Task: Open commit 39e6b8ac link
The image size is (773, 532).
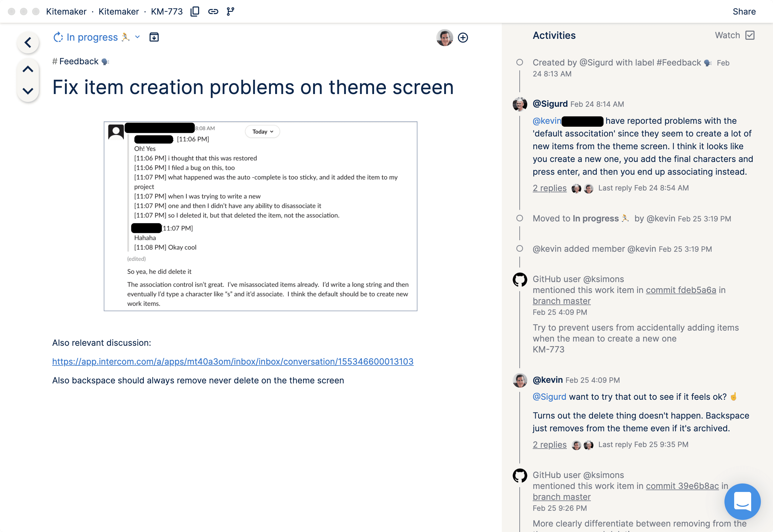Action: (682, 486)
